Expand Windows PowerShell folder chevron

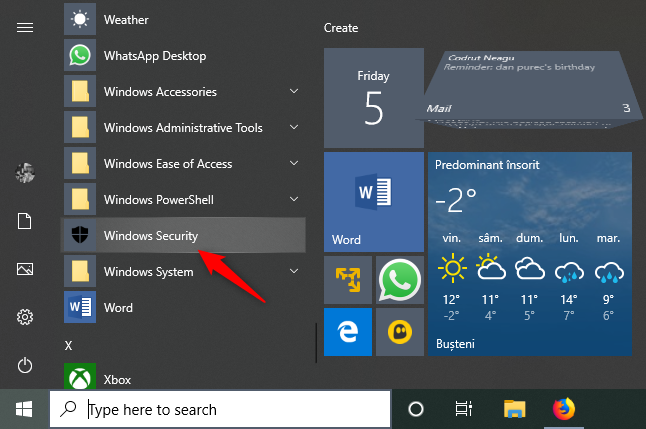(x=294, y=199)
